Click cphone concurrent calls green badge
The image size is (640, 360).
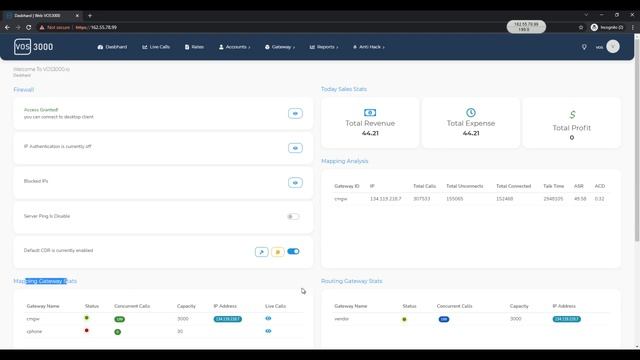point(118,332)
